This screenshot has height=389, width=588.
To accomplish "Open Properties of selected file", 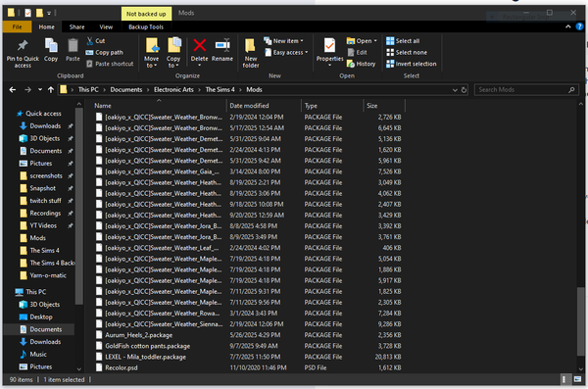I will click(x=329, y=52).
